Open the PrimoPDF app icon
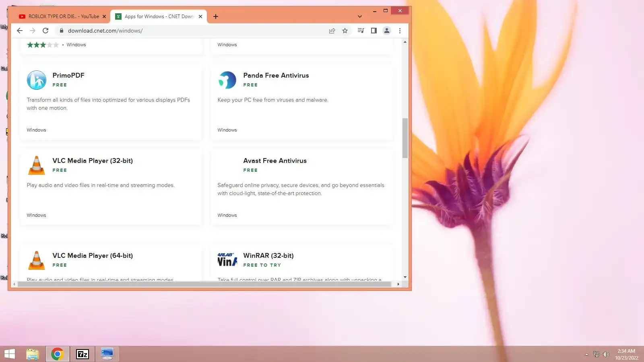Viewport: 644px width, 362px height. 37,80
